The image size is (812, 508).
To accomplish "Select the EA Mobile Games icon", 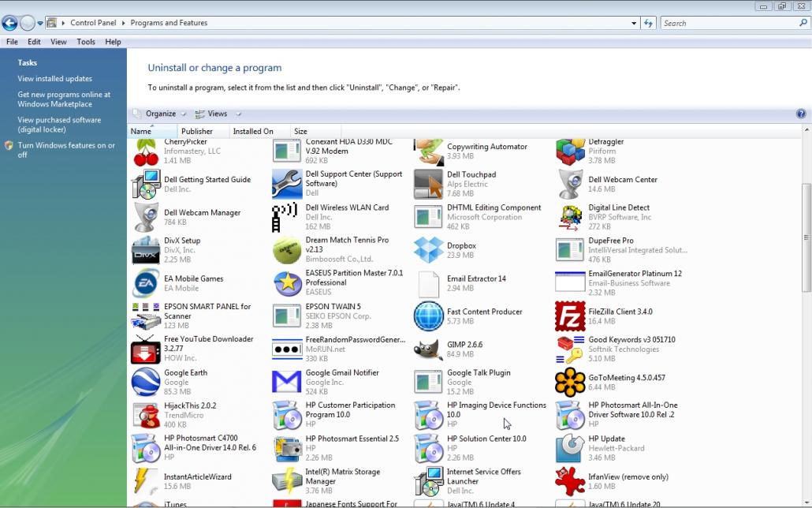I will pyautogui.click(x=146, y=283).
